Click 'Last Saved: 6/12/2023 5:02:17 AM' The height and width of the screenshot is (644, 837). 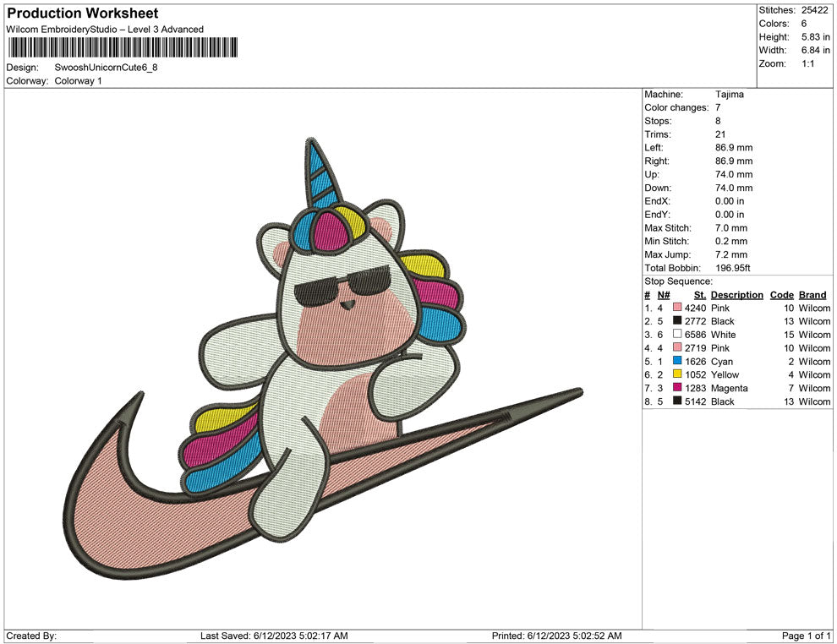[x=274, y=636]
